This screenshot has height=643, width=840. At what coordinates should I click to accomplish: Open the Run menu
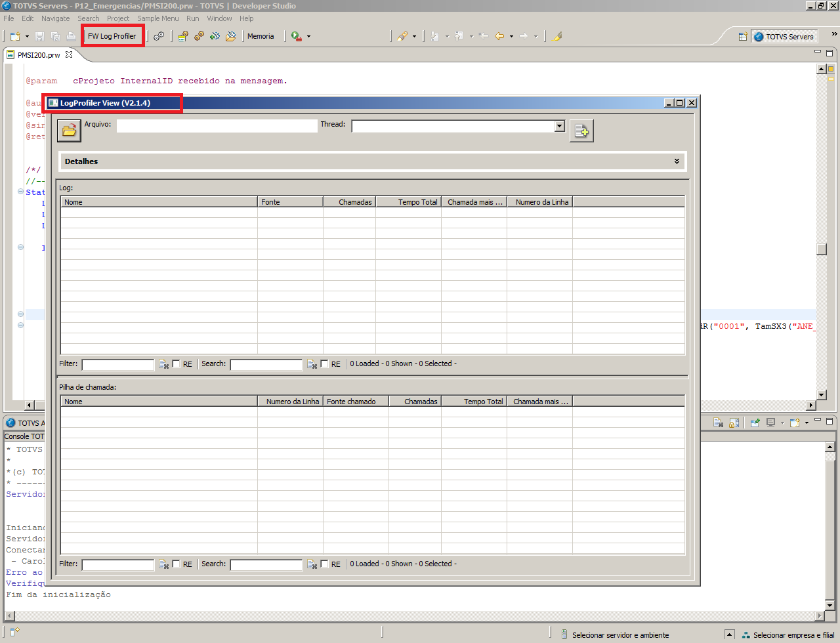[192, 18]
